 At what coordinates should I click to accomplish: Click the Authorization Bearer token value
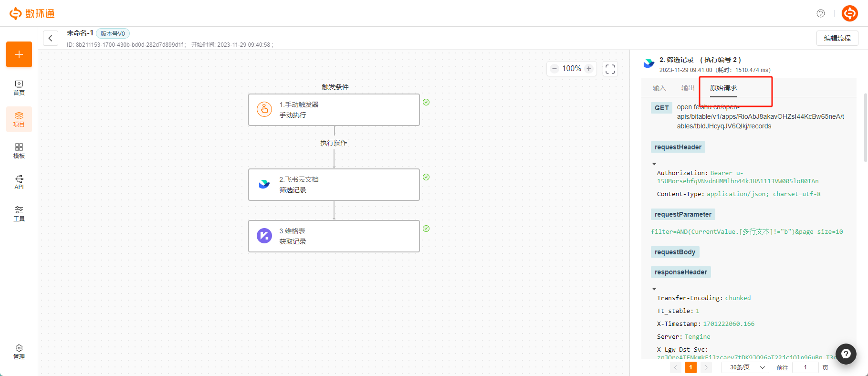738,177
